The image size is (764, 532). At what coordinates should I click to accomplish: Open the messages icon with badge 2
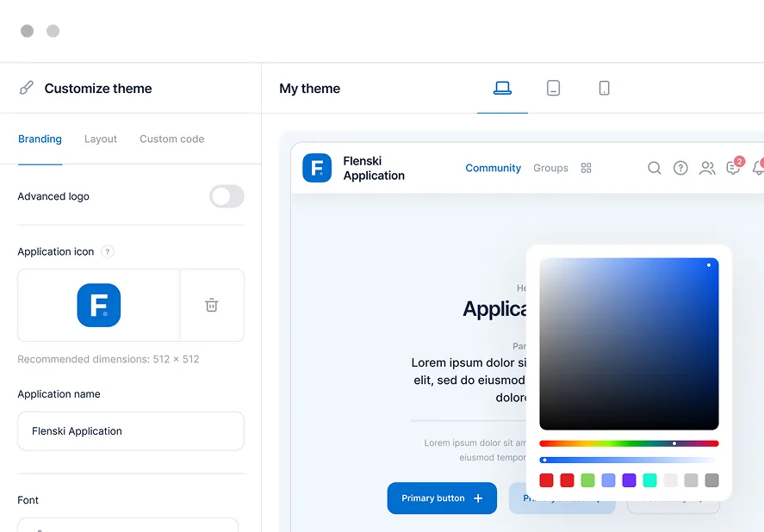click(x=733, y=168)
